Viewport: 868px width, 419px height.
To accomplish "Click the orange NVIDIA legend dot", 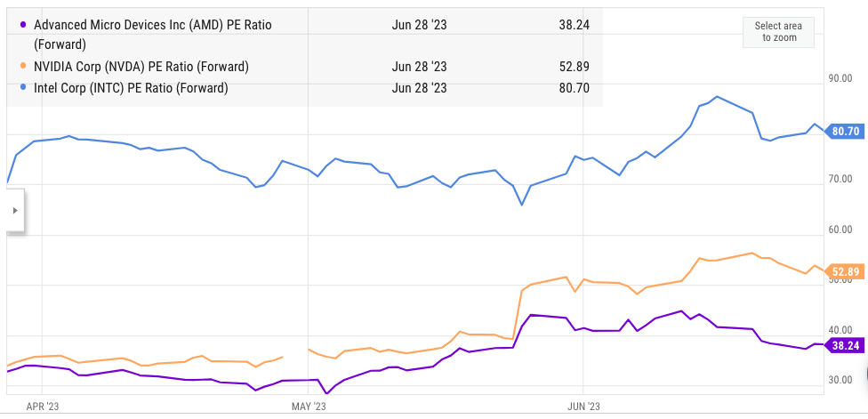I will [23, 67].
